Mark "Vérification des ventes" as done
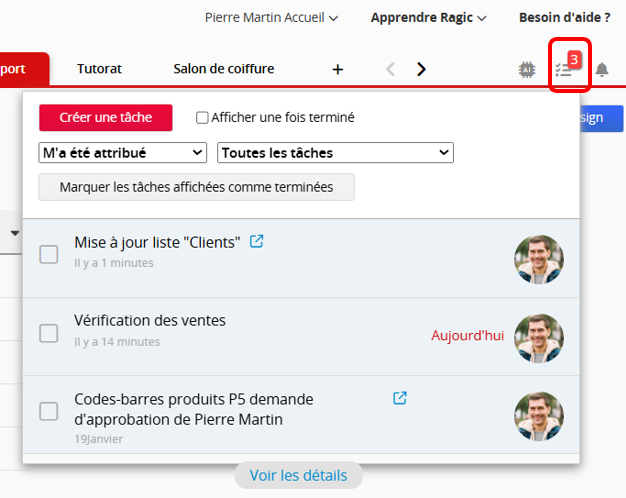Image resolution: width=626 pixels, height=498 pixels. tap(49, 333)
